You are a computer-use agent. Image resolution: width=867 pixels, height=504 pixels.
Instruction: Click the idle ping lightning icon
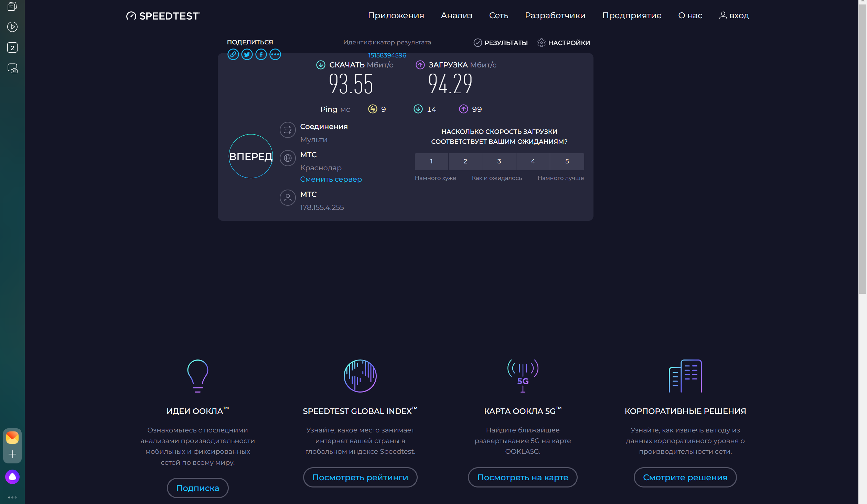tap(373, 109)
